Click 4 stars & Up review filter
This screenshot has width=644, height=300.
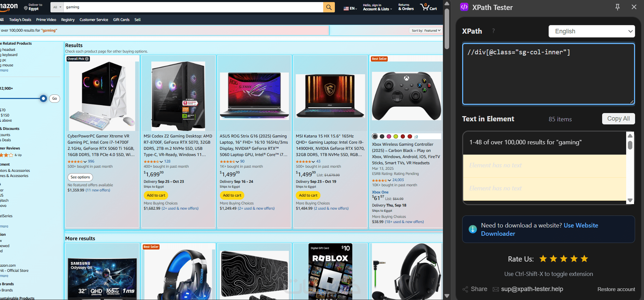(x=10, y=155)
